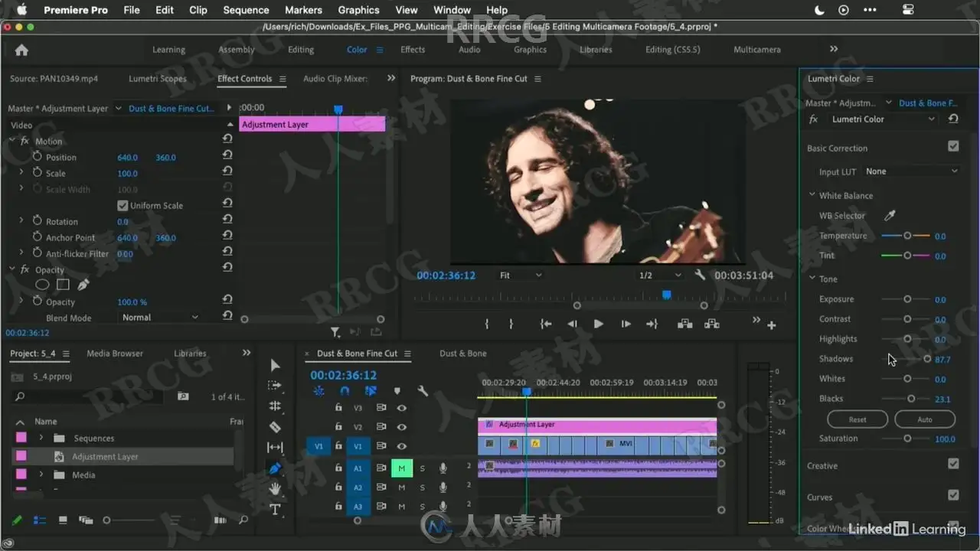Select the Ripple Edit tool
The width and height of the screenshot is (980, 551).
pyautogui.click(x=276, y=406)
